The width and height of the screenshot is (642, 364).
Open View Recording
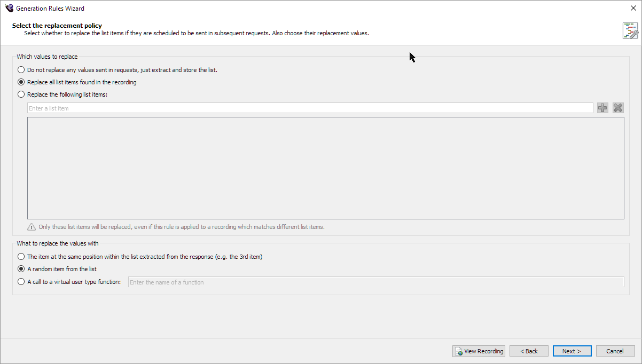[x=479, y=351]
